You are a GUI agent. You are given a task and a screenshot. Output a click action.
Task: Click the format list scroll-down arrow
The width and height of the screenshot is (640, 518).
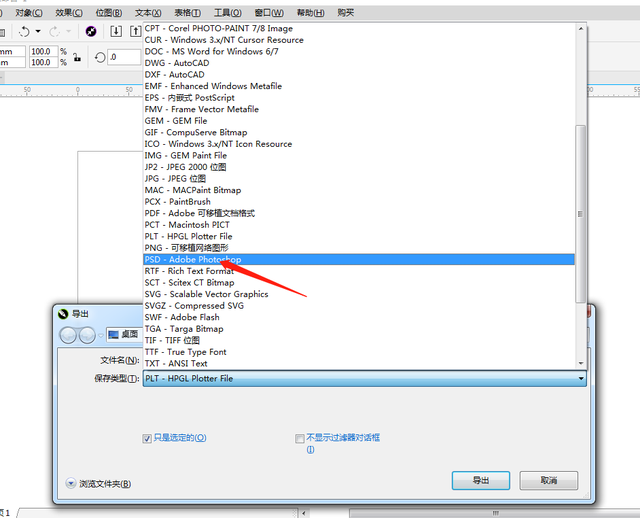click(x=580, y=363)
